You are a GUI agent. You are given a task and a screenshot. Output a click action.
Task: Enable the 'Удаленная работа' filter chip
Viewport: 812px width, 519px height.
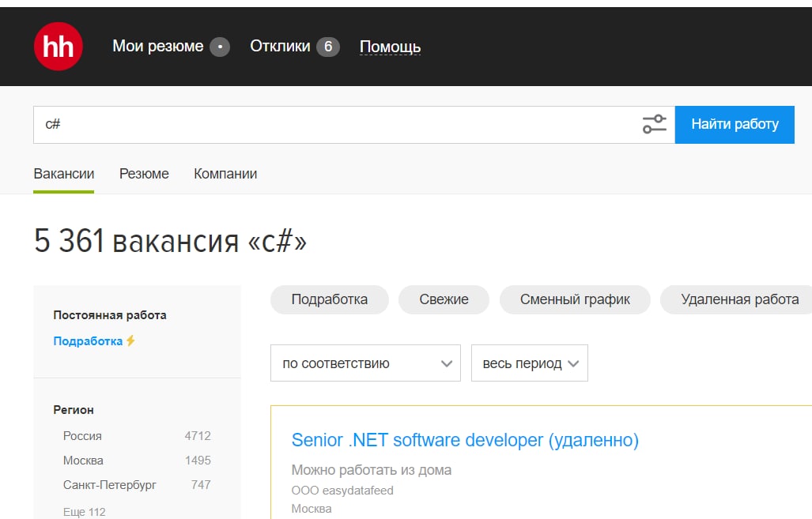[739, 299]
